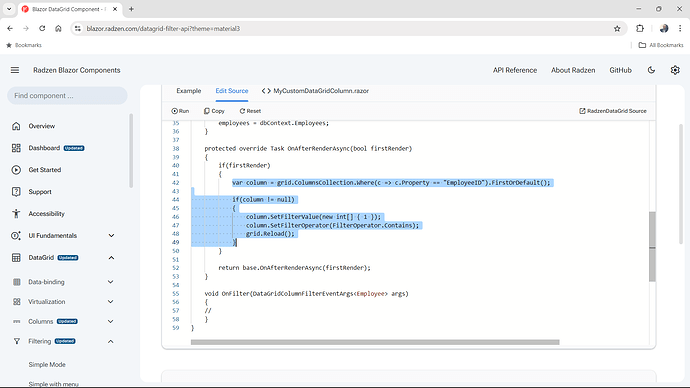Open Chrome profile avatar

(664, 29)
